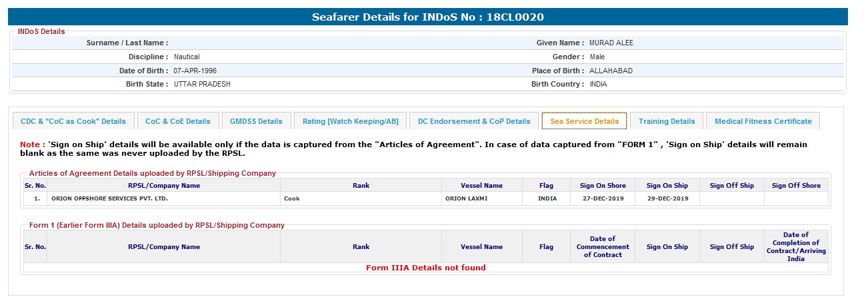Image resolution: width=868 pixels, height=299 pixels.
Task: Go to DC Endorsement & CoP Details tab
Action: pyautogui.click(x=474, y=121)
